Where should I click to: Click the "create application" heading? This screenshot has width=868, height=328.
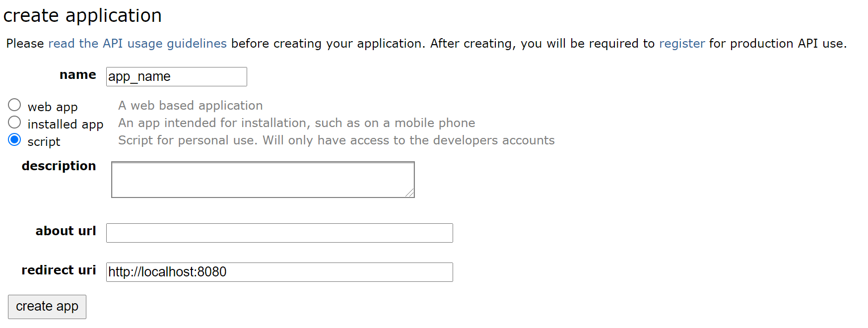point(82,15)
